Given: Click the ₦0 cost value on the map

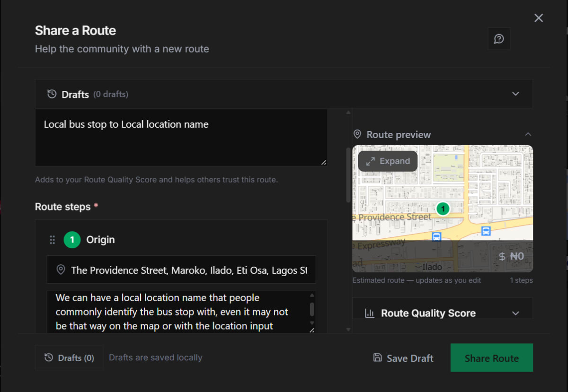Looking at the screenshot, I should click(x=517, y=257).
